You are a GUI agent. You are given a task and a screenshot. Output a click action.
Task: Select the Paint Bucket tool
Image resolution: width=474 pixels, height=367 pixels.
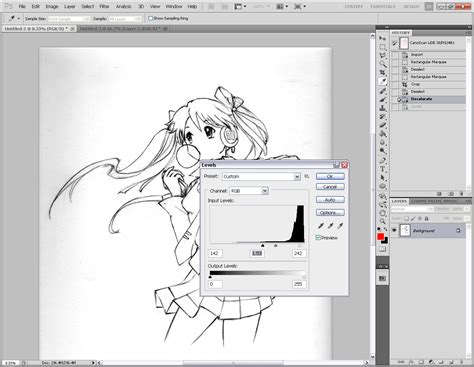tap(383, 134)
